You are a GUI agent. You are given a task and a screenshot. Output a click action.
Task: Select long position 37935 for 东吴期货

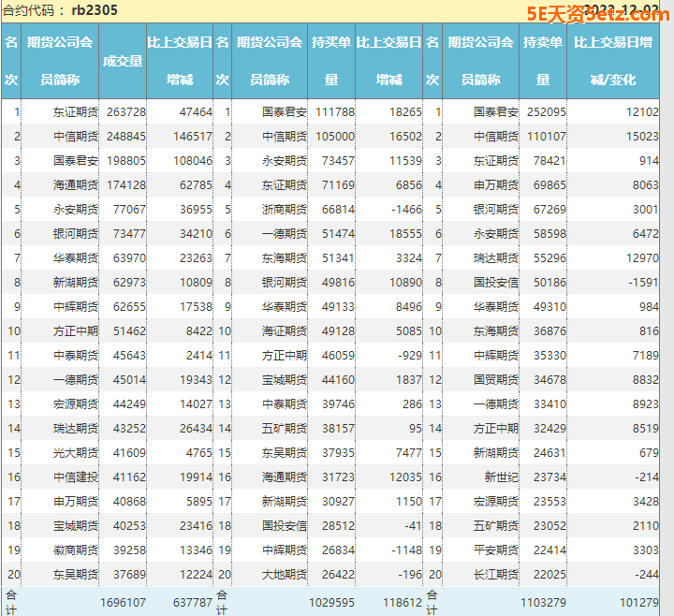tap(338, 453)
